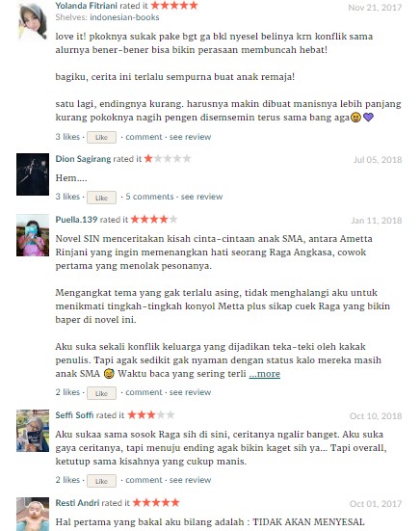The image size is (420, 531).
Task: Comment on Puella.139's review
Action: point(144,392)
